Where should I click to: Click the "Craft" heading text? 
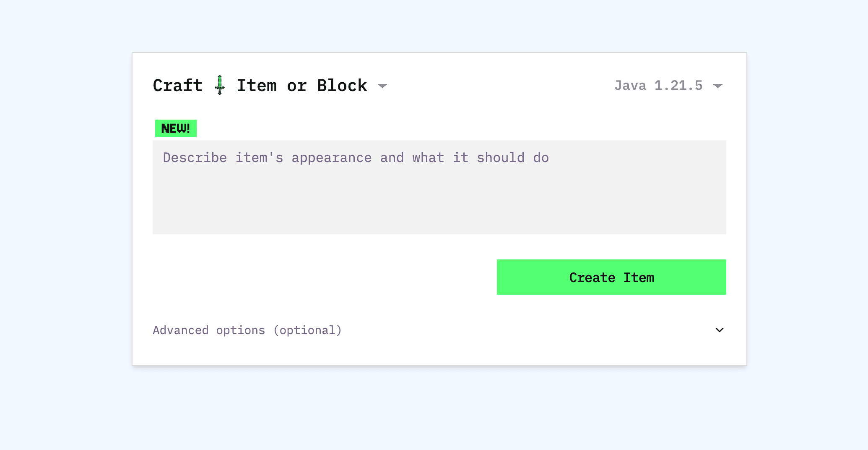click(x=177, y=85)
